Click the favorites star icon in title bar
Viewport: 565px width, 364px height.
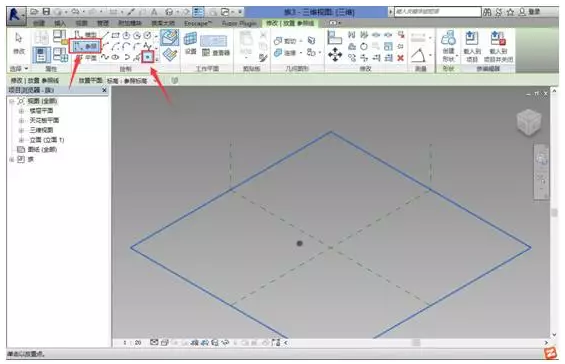[510, 12]
